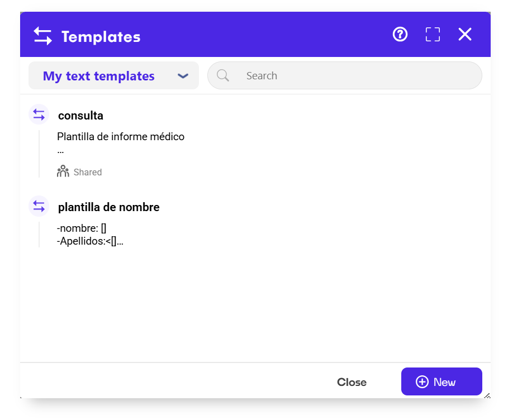Close the Templates dialog with X
The image size is (508, 420).
click(465, 34)
